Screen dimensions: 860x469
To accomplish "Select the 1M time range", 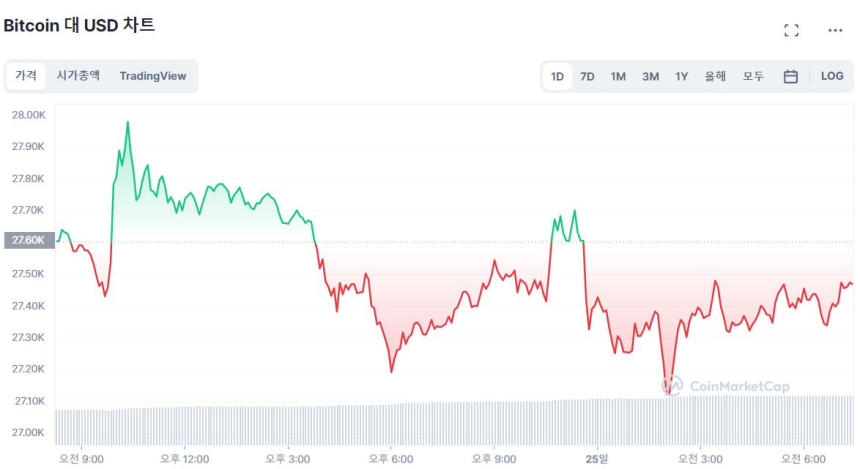I will pyautogui.click(x=618, y=76).
